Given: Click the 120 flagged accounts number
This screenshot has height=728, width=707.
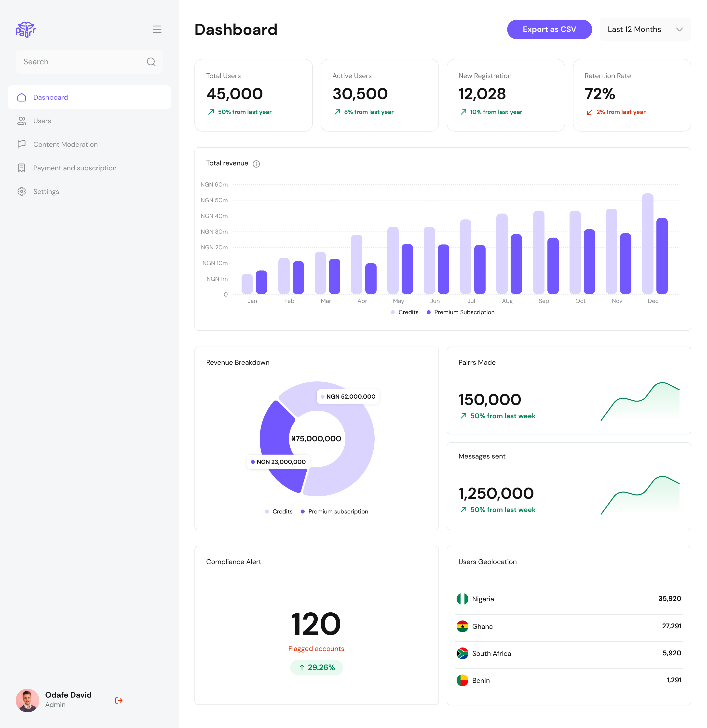Looking at the screenshot, I should 316,624.
